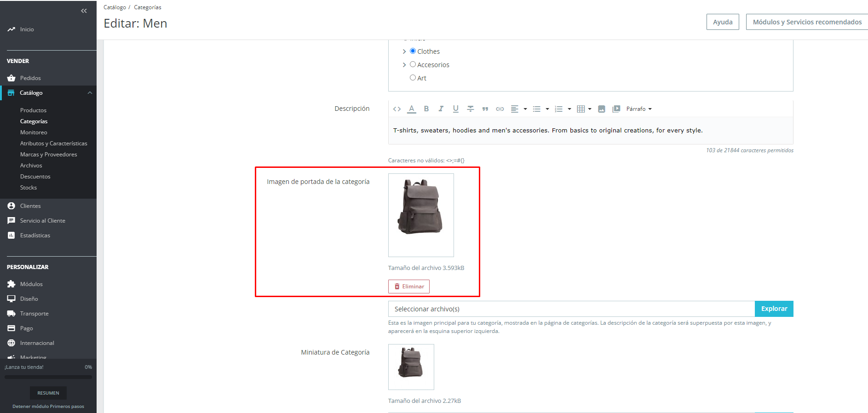Insert a blockquote in the description

coord(485,109)
